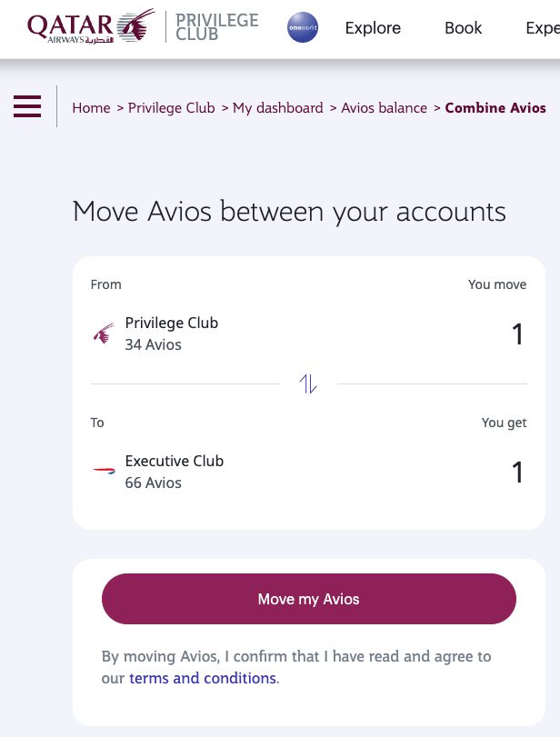Open the Avios balance breadcrumb

pos(384,107)
